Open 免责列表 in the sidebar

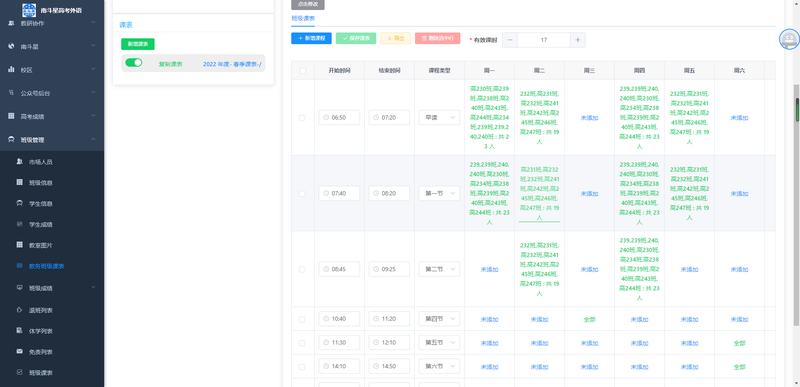point(41,352)
